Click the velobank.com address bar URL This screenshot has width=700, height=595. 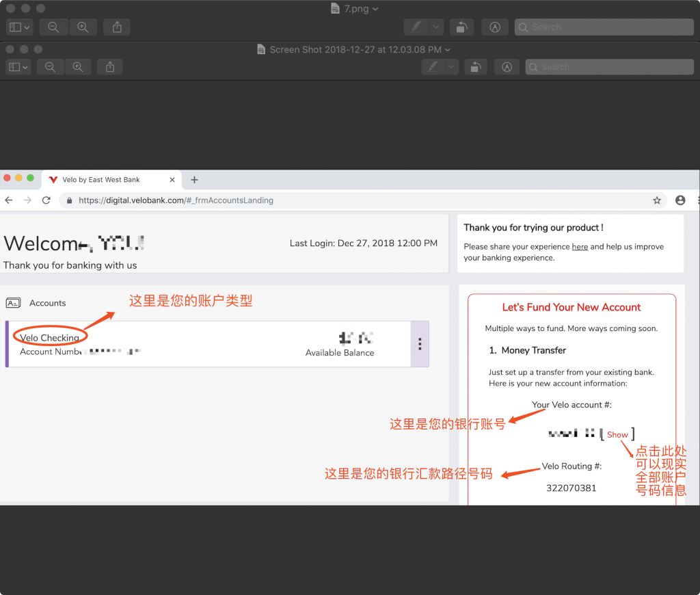click(176, 200)
